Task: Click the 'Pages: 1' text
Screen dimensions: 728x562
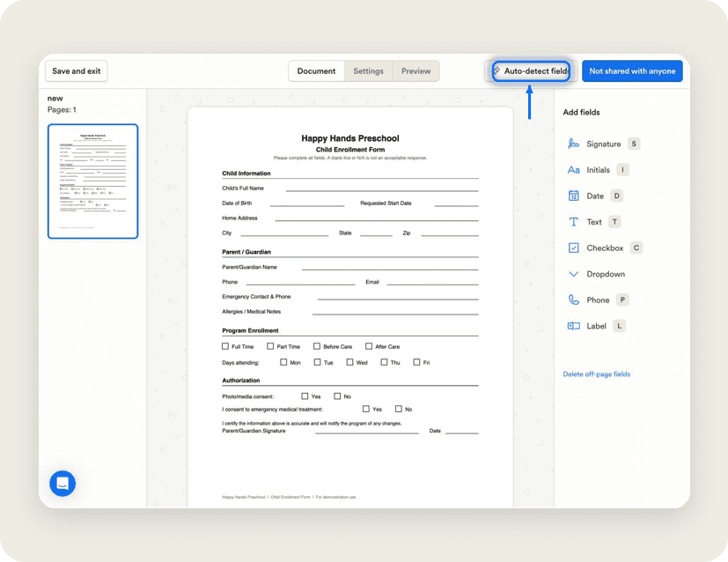Action: [62, 109]
